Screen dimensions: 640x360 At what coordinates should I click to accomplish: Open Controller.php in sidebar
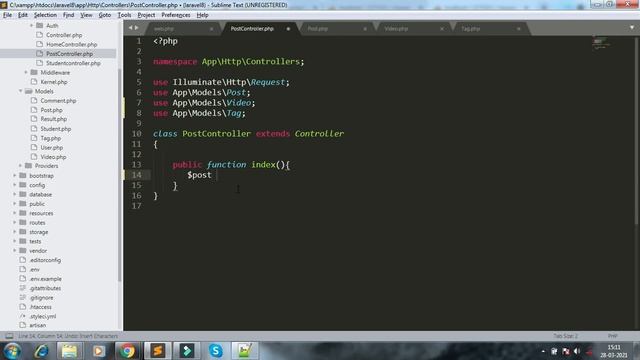[x=64, y=35]
